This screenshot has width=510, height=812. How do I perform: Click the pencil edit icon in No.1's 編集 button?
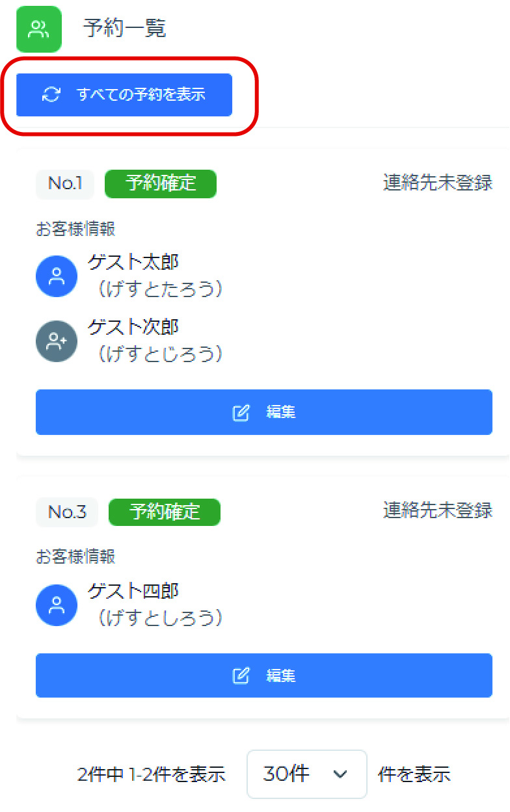point(241,412)
